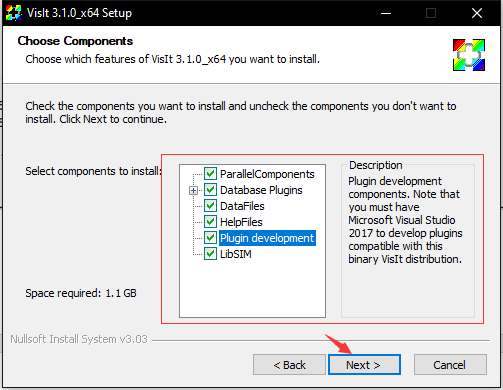Go back with the < Back button

[289, 365]
